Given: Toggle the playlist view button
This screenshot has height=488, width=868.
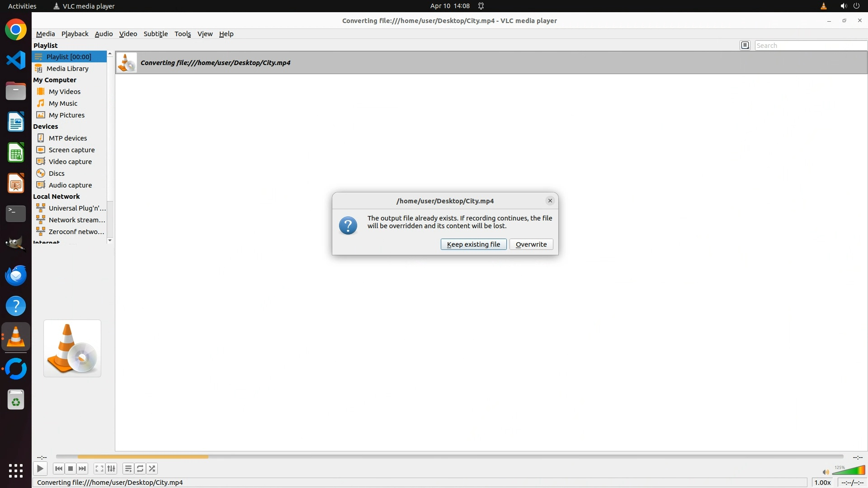Looking at the screenshot, I should pyautogui.click(x=128, y=469).
